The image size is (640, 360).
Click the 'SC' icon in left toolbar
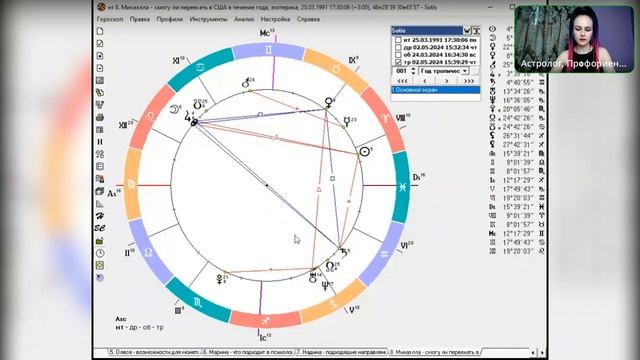[100, 228]
